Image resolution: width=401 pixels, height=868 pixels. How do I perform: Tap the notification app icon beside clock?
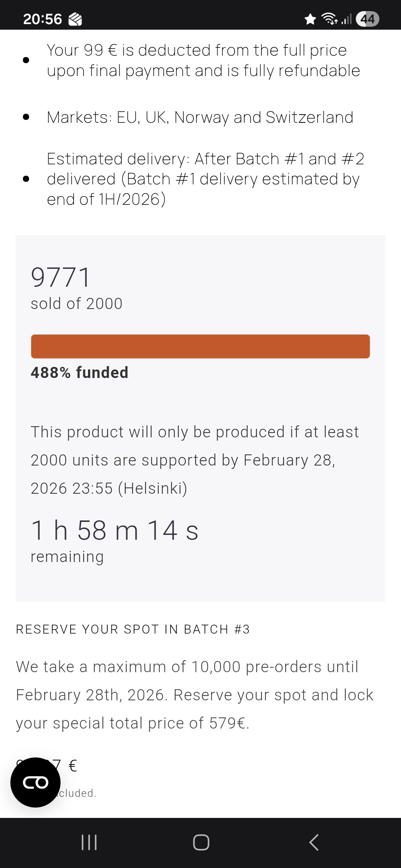tap(75, 19)
